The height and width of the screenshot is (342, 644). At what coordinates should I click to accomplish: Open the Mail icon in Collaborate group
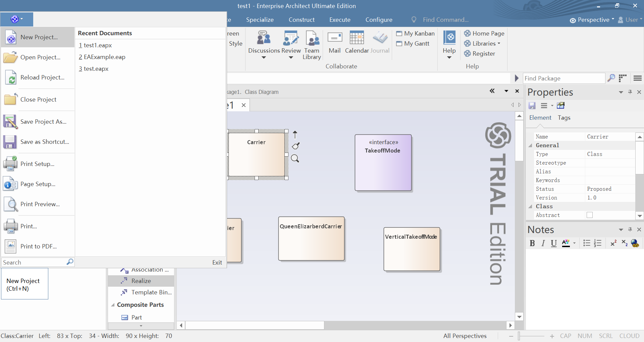click(335, 43)
